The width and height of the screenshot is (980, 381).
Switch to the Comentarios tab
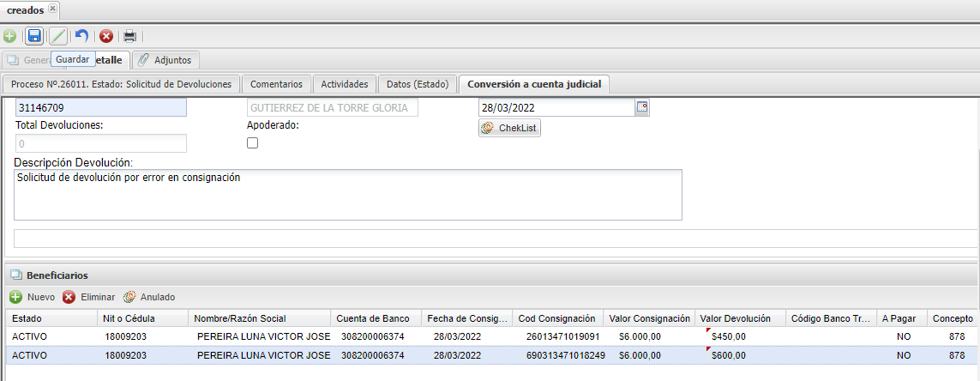(x=276, y=84)
